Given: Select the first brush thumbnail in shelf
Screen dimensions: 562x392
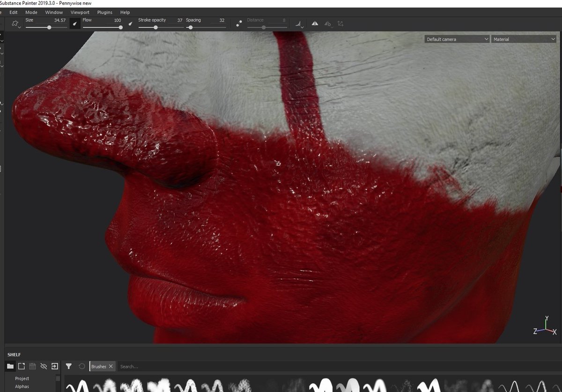Looking at the screenshot, I should click(77, 385).
